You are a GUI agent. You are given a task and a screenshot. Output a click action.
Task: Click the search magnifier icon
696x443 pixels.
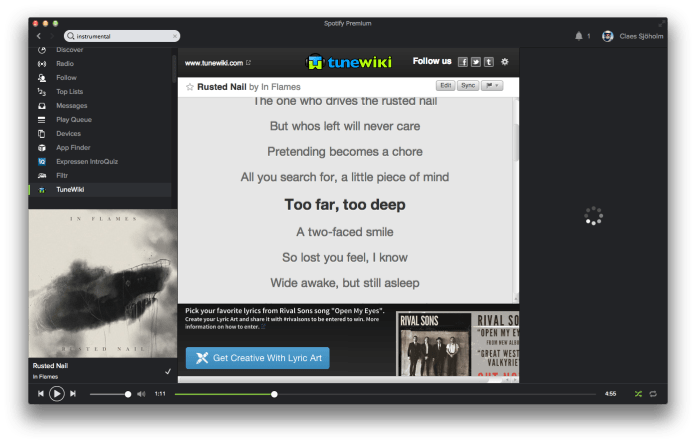tap(71, 36)
